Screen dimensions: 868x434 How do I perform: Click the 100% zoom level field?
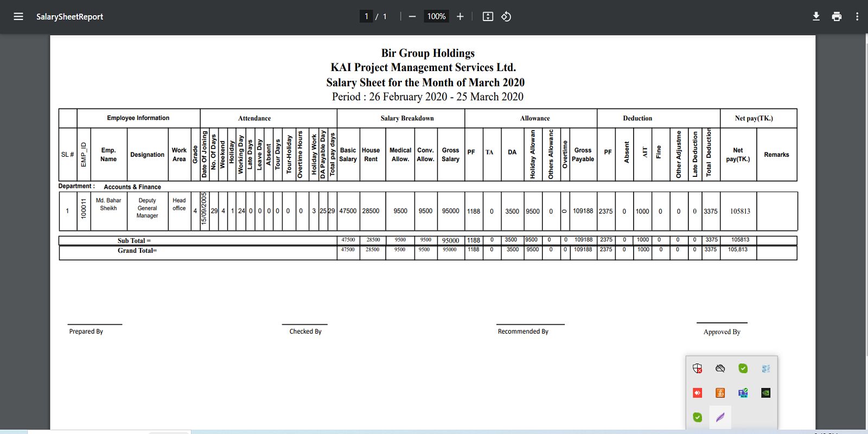[x=437, y=16]
